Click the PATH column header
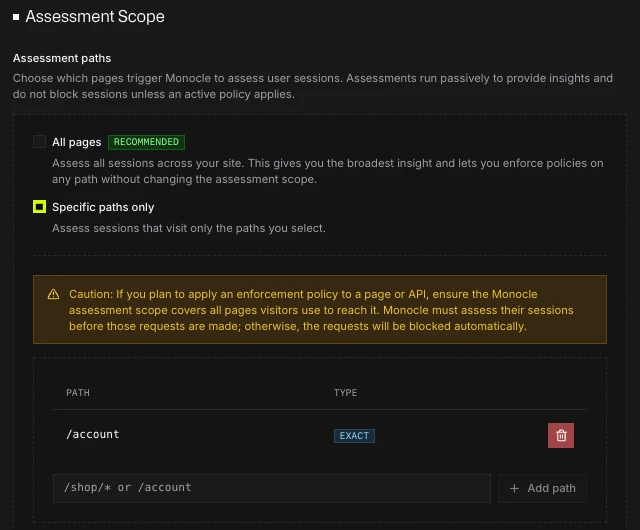Viewport: 640px width, 530px height. coord(78,392)
